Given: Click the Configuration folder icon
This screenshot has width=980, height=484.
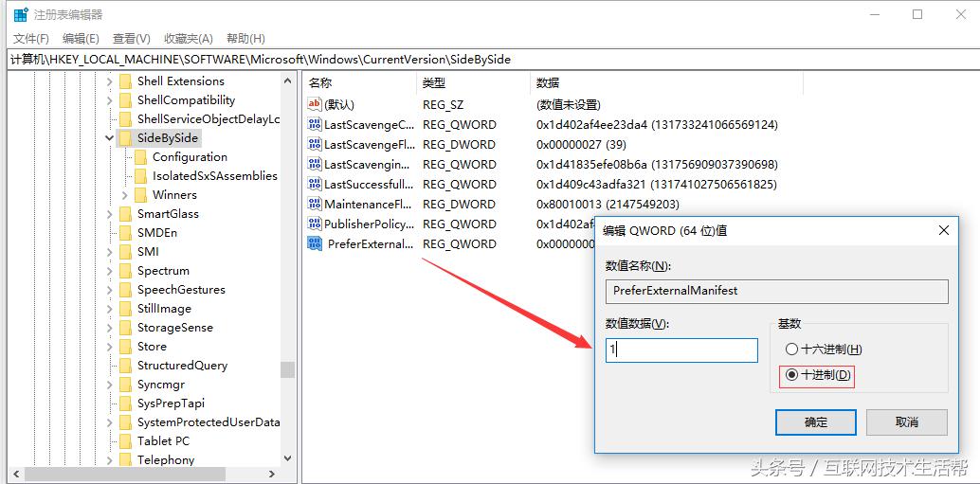Looking at the screenshot, I should (140, 157).
